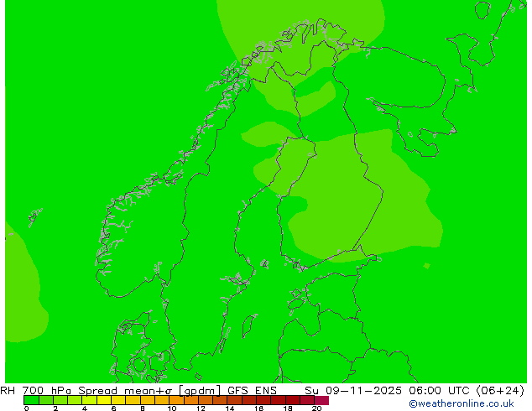Pick the dark red legend swatch between 19 and 20
The width and height of the screenshot is (532, 411).
307,400
